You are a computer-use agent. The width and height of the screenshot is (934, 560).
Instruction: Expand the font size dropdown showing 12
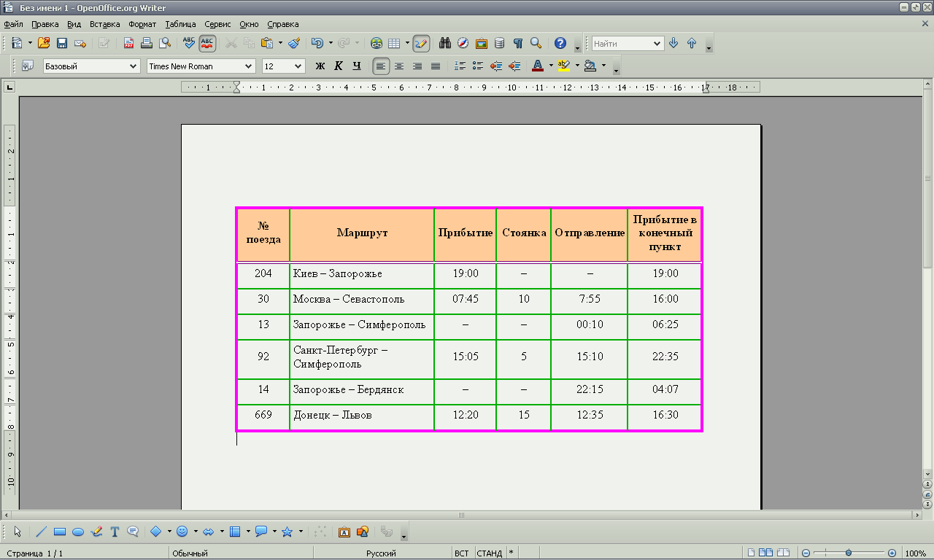tap(298, 66)
